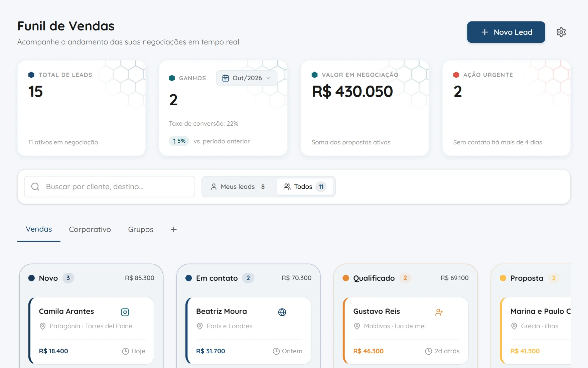
Task: Click Total de Leads value 15
Action: 36,92
